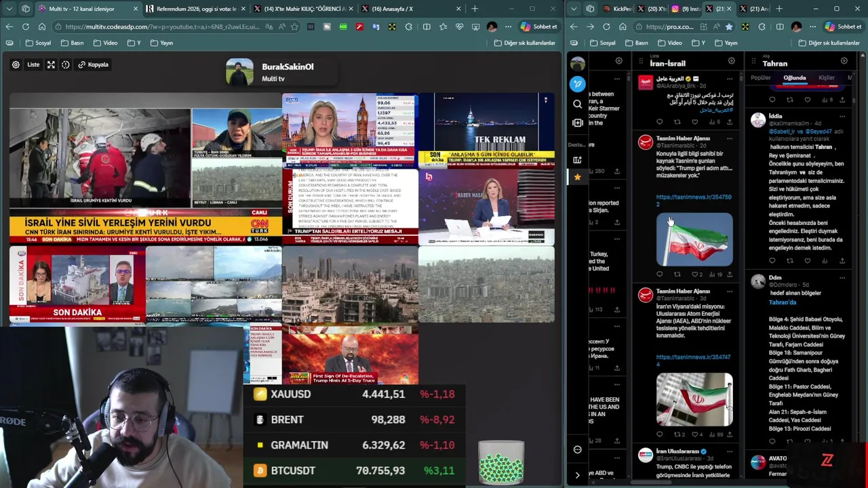This screenshot has width=868, height=488.
Task: Open Multi tv settings gear
Action: pyautogui.click(x=16, y=64)
